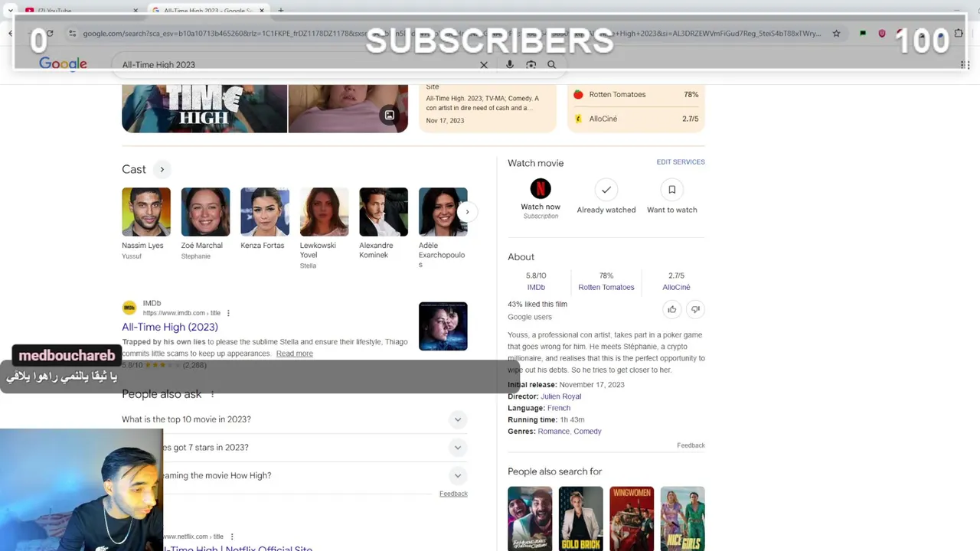Click Feedback under People also ask
The image size is (980, 551).
pos(453,494)
